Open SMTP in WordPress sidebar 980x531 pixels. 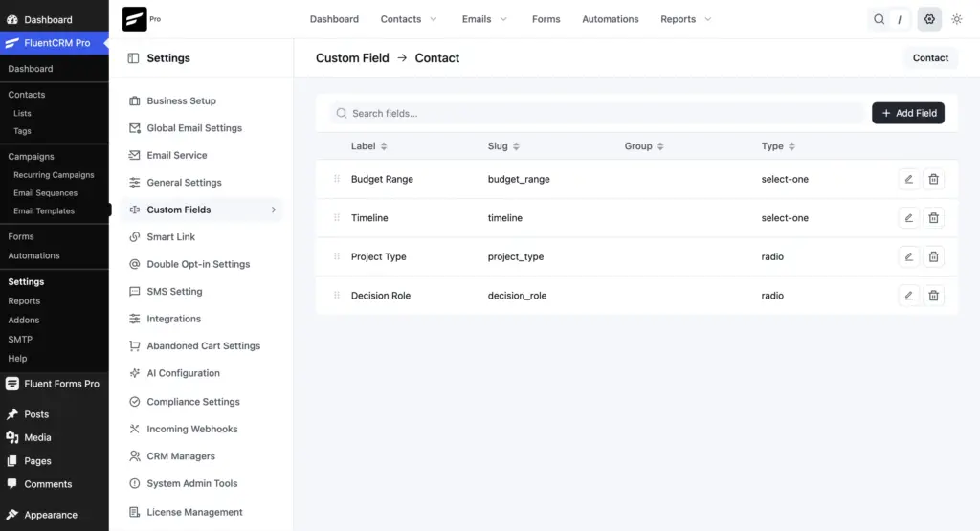[20, 340]
